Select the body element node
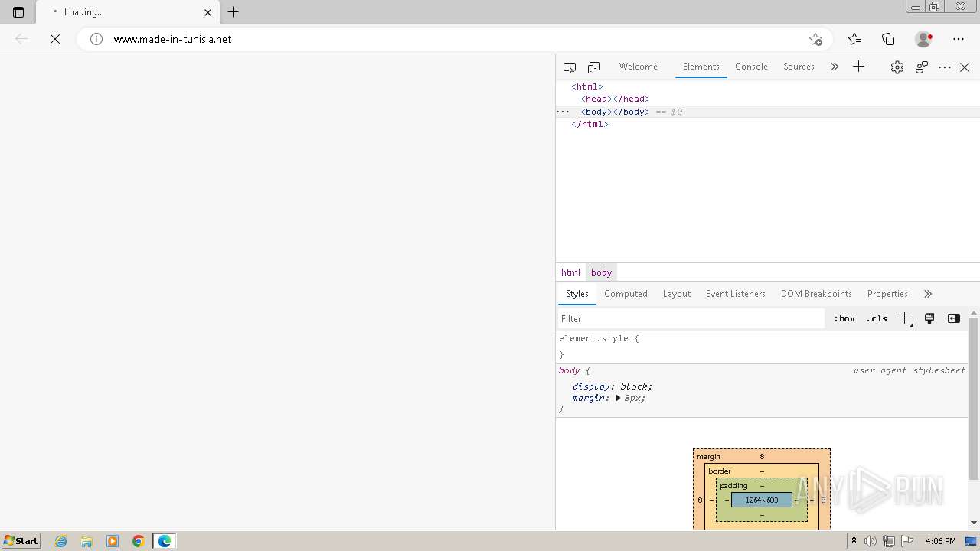980x551 pixels. coord(615,112)
